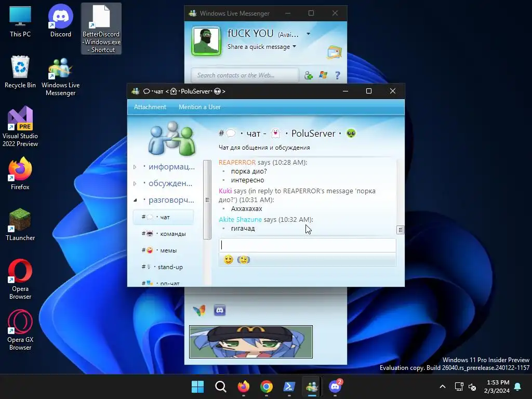Click the smiley emoticon button
Viewport: 532px width, 399px height.
(x=229, y=260)
